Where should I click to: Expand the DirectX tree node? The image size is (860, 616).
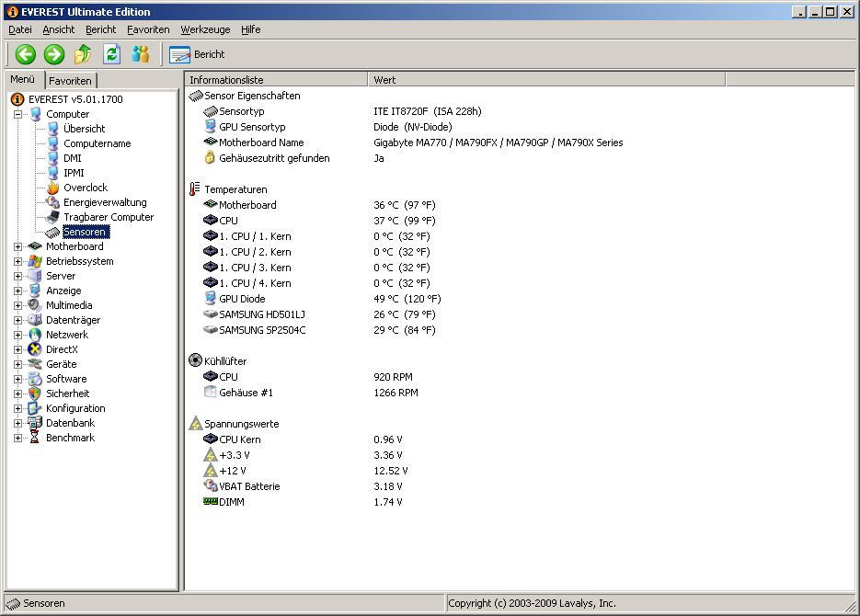[18, 350]
